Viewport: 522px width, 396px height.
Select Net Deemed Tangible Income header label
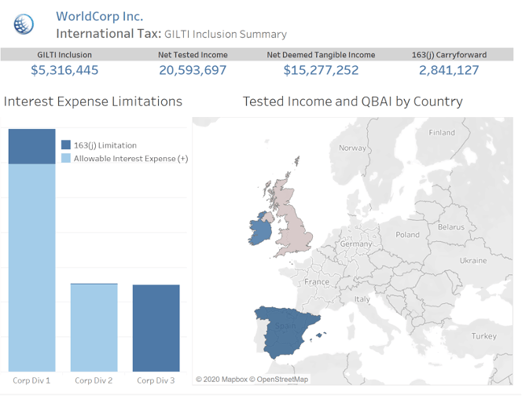coord(321,55)
